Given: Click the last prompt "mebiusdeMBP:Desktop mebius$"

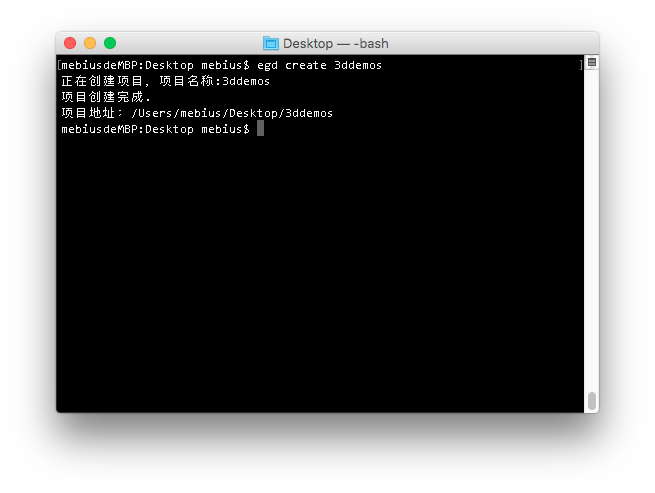Looking at the screenshot, I should [x=155, y=129].
